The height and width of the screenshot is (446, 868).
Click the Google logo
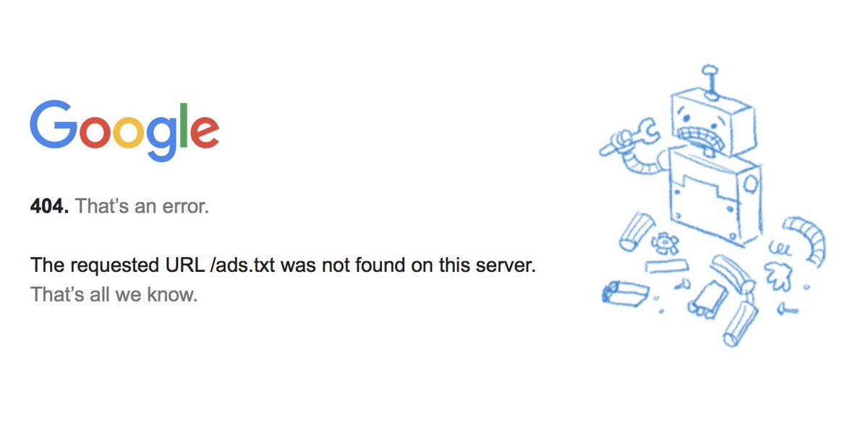click(124, 132)
